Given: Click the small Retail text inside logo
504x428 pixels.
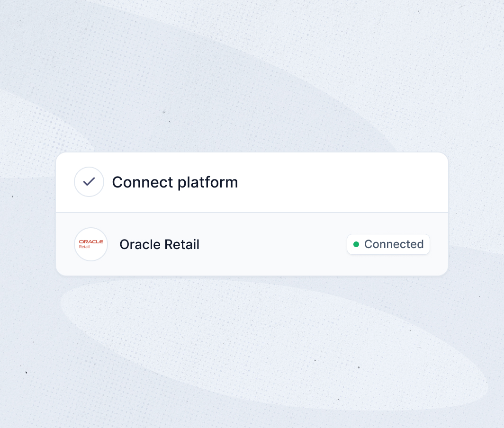Looking at the screenshot, I should pos(84,247).
